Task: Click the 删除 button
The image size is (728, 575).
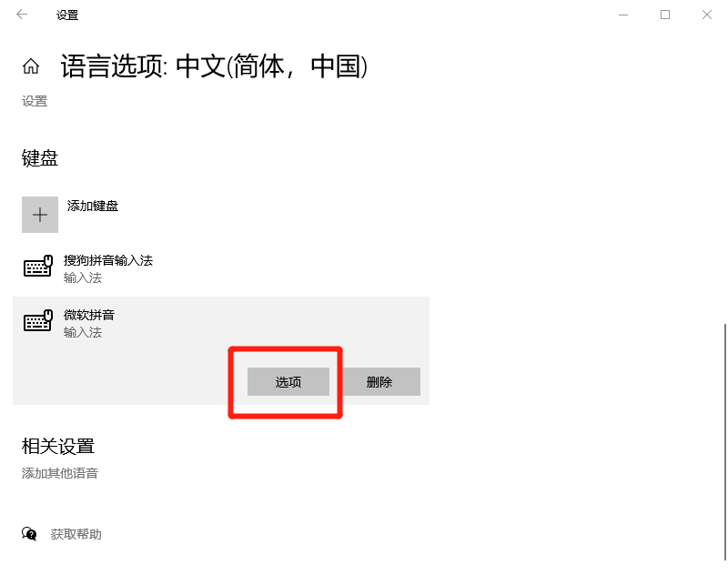Action: tap(379, 382)
